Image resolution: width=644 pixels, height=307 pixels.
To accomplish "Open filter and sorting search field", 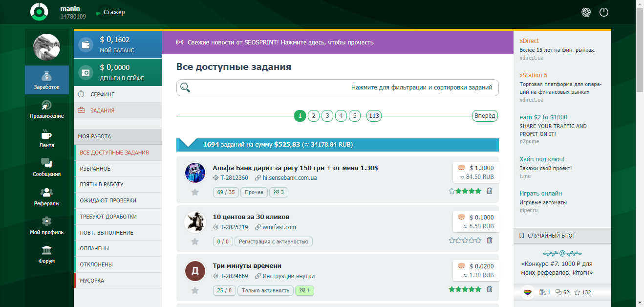I will (x=338, y=88).
